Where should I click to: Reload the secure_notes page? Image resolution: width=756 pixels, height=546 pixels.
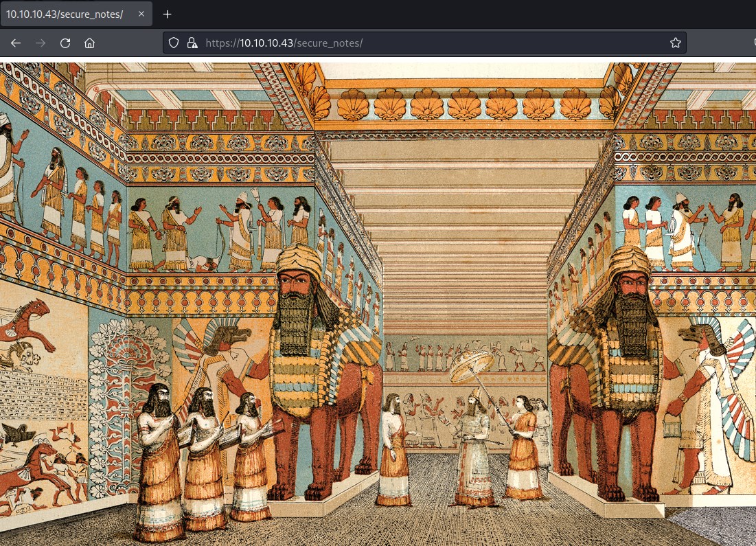click(x=65, y=43)
